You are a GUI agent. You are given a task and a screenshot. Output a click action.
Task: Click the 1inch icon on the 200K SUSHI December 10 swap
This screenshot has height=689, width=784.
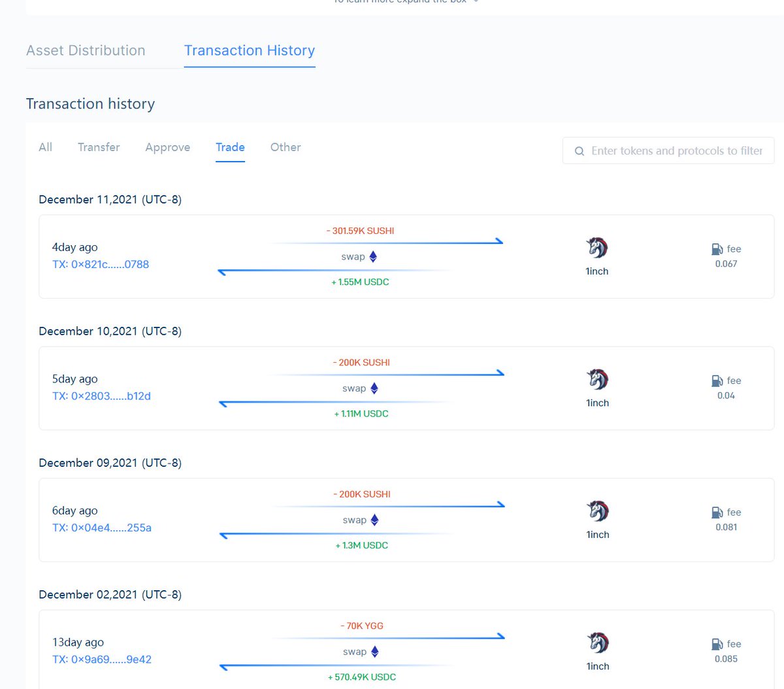596,379
